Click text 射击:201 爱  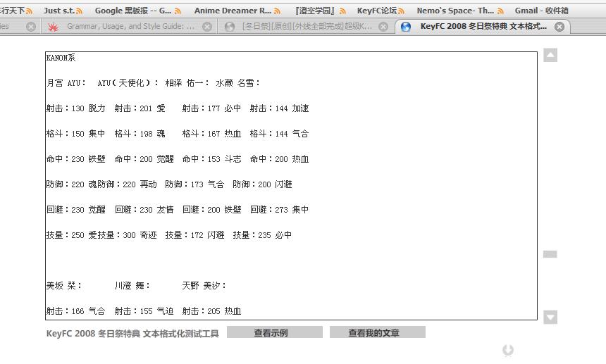pos(140,108)
